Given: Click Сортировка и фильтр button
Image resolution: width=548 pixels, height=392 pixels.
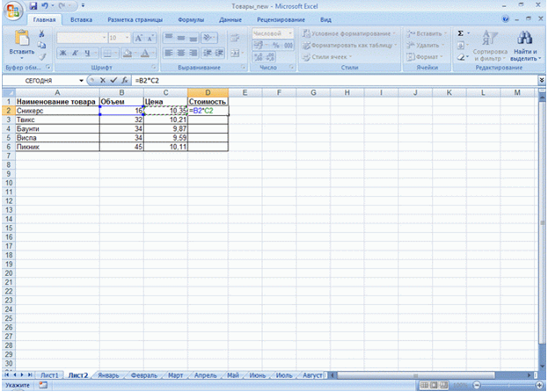Looking at the screenshot, I should [x=490, y=46].
